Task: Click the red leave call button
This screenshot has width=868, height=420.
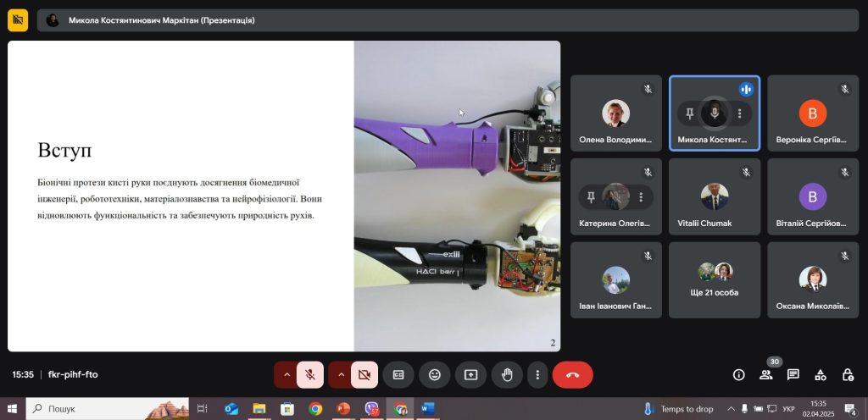Action: [572, 374]
